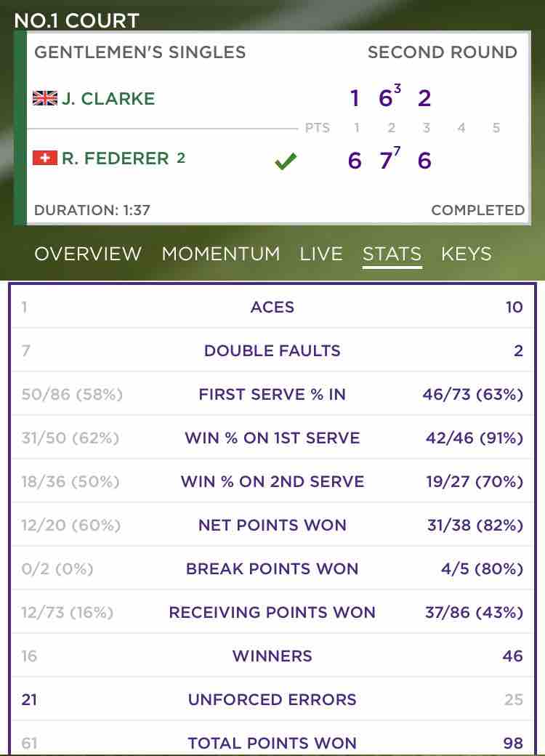Select the Double Faults stat row
545x756 pixels.
coord(272,350)
